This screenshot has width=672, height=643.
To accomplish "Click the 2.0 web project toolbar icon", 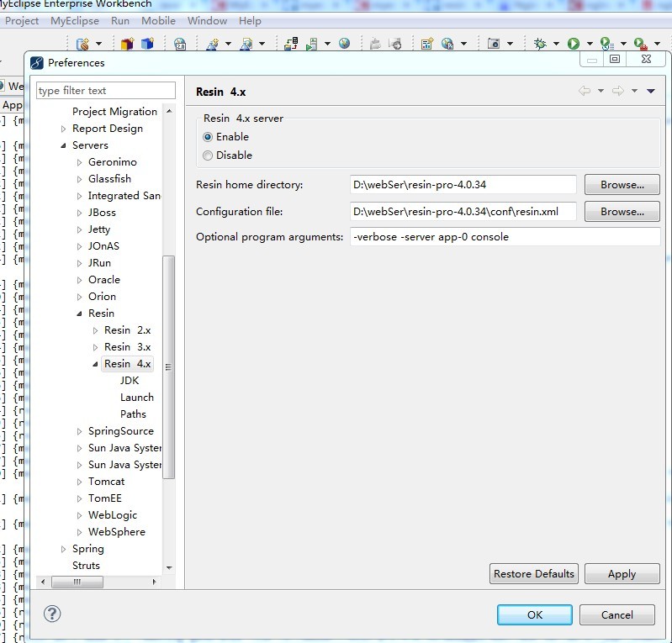I will [x=180, y=44].
